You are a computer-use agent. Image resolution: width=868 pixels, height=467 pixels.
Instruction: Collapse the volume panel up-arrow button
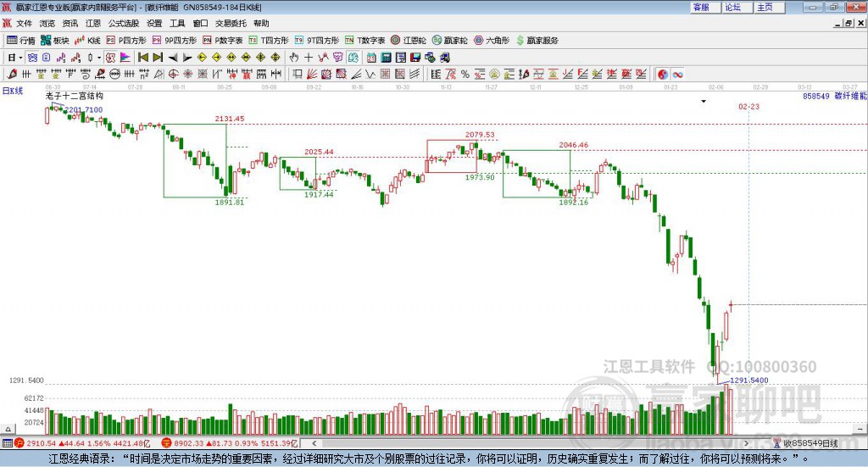(8, 429)
